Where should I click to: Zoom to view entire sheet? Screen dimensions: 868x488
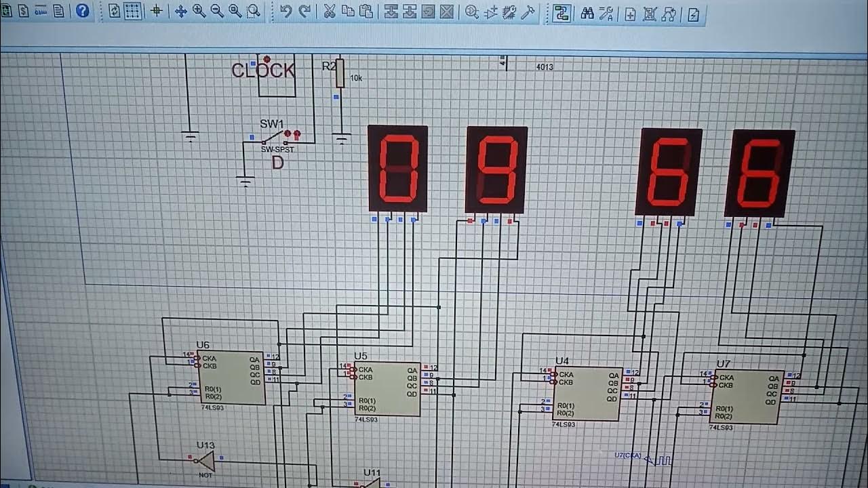(235, 11)
